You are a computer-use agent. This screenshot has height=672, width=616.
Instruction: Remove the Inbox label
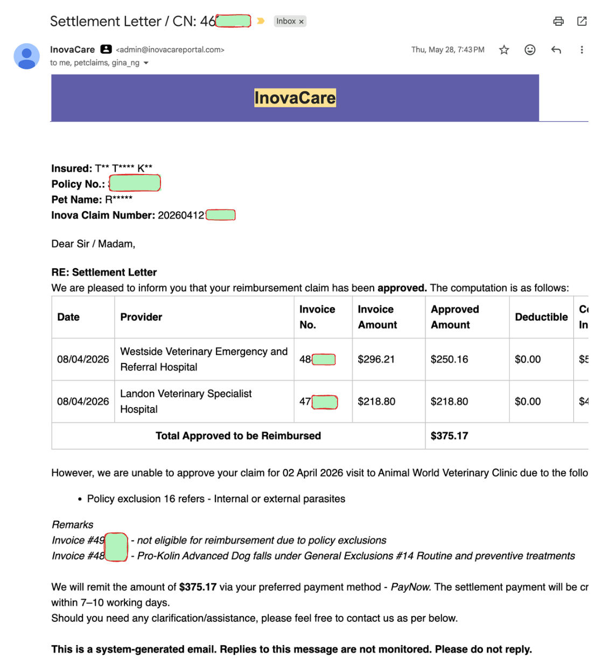(302, 22)
